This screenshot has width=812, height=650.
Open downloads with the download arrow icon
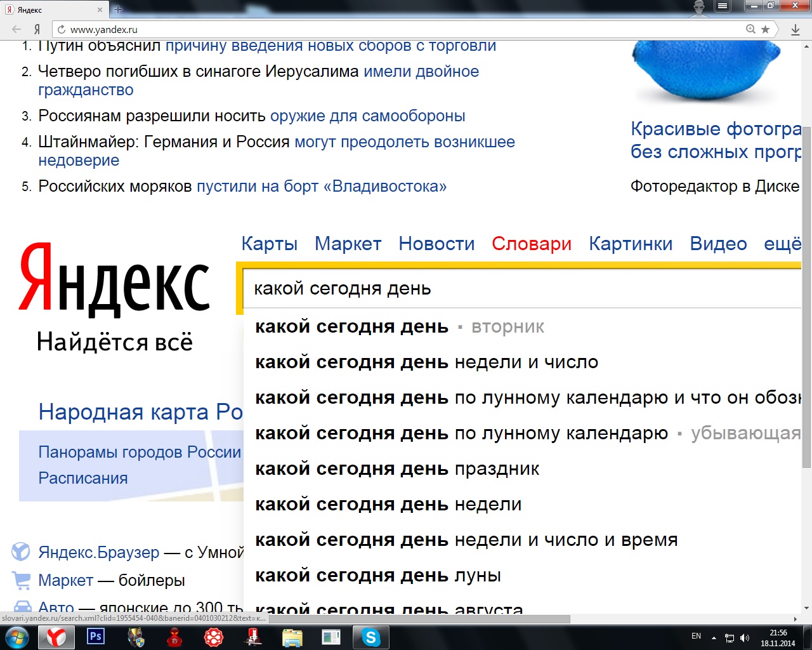[796, 29]
